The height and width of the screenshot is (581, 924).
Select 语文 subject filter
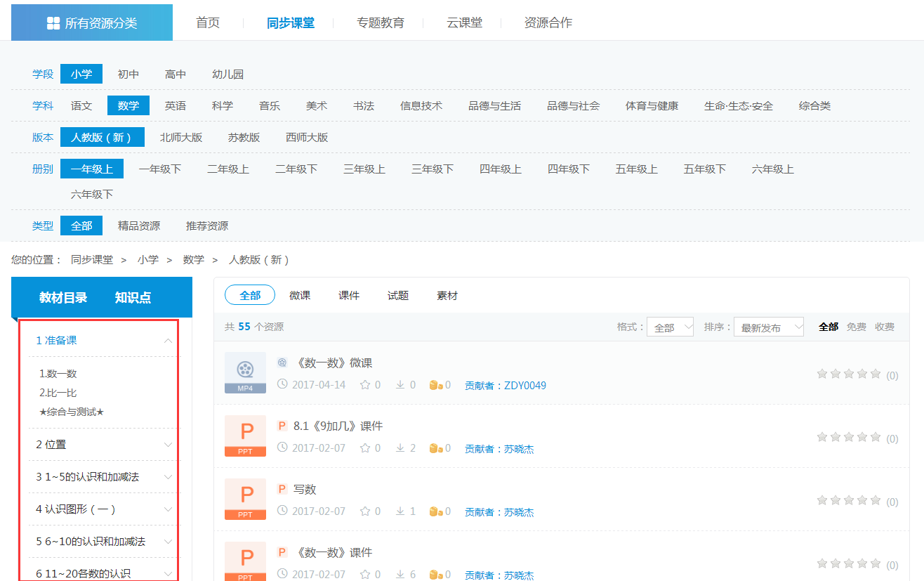coord(81,105)
